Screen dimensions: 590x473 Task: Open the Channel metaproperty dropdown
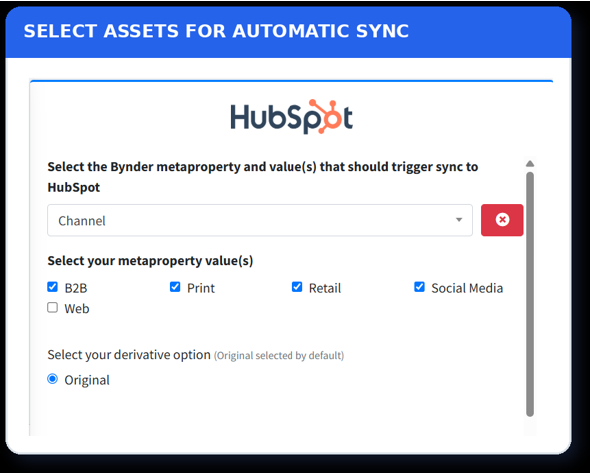tap(260, 221)
